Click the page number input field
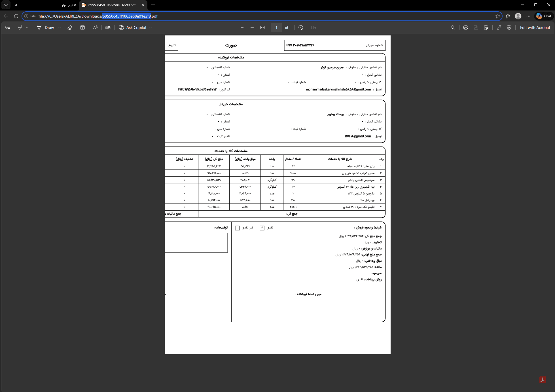Image resolution: width=555 pixels, height=392 pixels. pyautogui.click(x=276, y=27)
